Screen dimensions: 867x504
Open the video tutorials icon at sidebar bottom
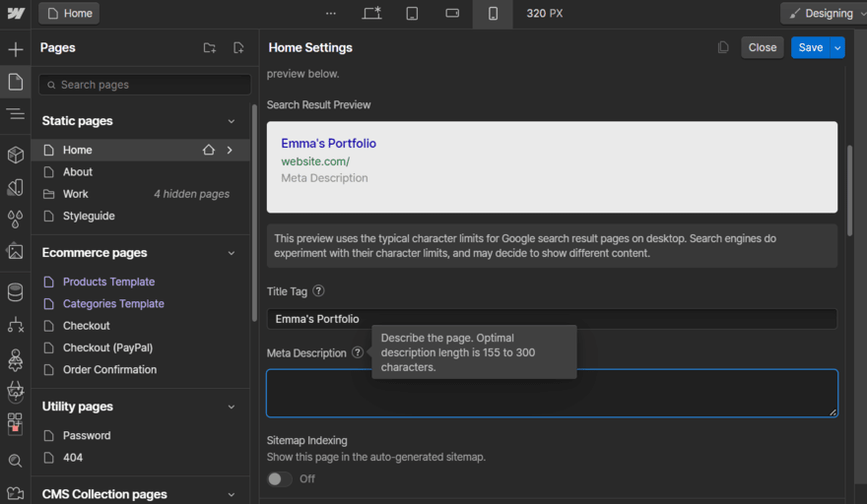(16, 493)
